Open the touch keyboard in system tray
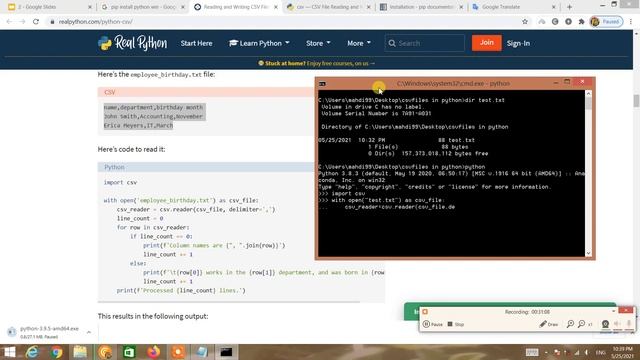This screenshot has height=360, width=640. point(532,352)
